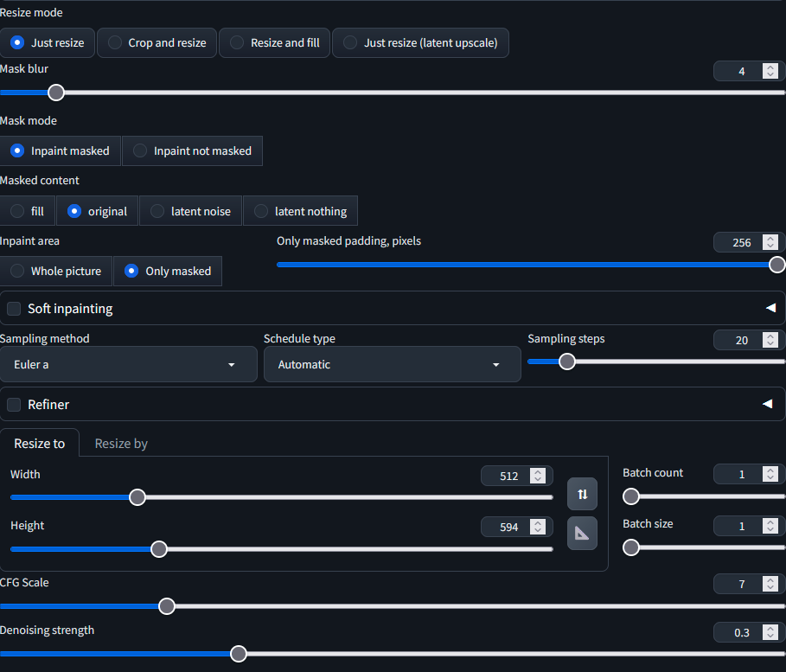
Task: Click the Denoising strength slider handle
Action: (x=239, y=654)
